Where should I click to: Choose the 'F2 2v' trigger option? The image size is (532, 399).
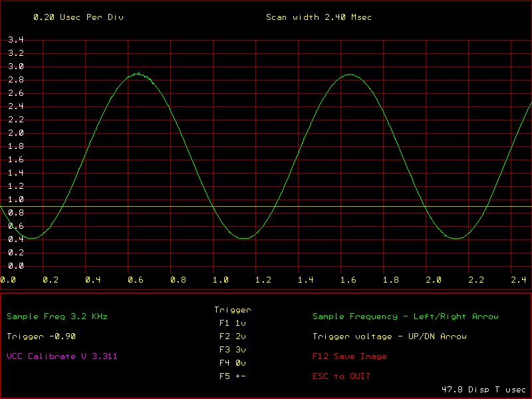[232, 336]
